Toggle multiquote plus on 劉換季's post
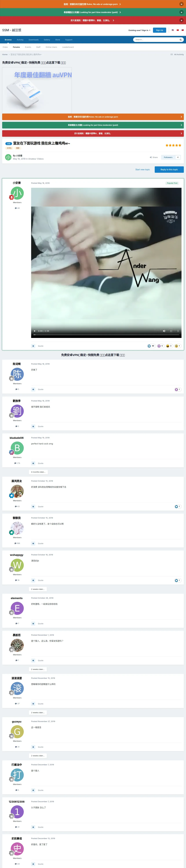The width and height of the screenshot is (186, 868). pyautogui.click(x=33, y=426)
